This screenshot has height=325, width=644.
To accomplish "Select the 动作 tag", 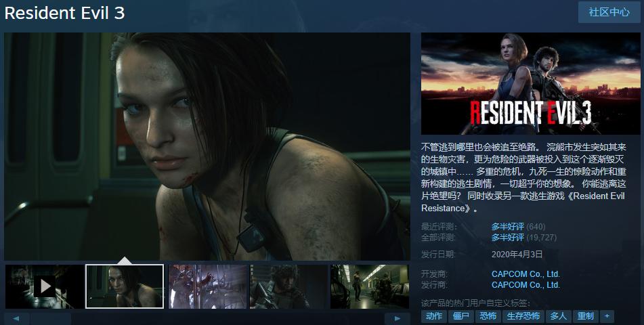I will point(434,316).
